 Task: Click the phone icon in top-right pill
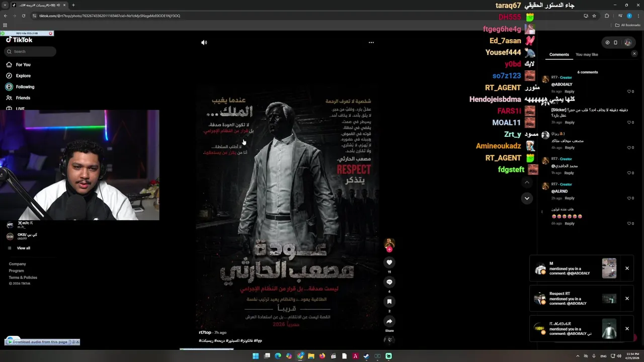point(615,42)
